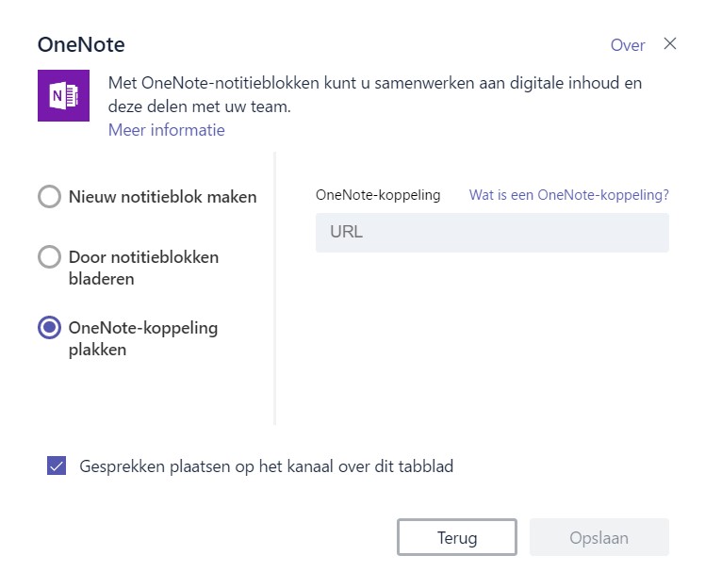
Task: Uncheck the Gesprekken plaatsen op het kanaal checkbox
Action: click(57, 465)
